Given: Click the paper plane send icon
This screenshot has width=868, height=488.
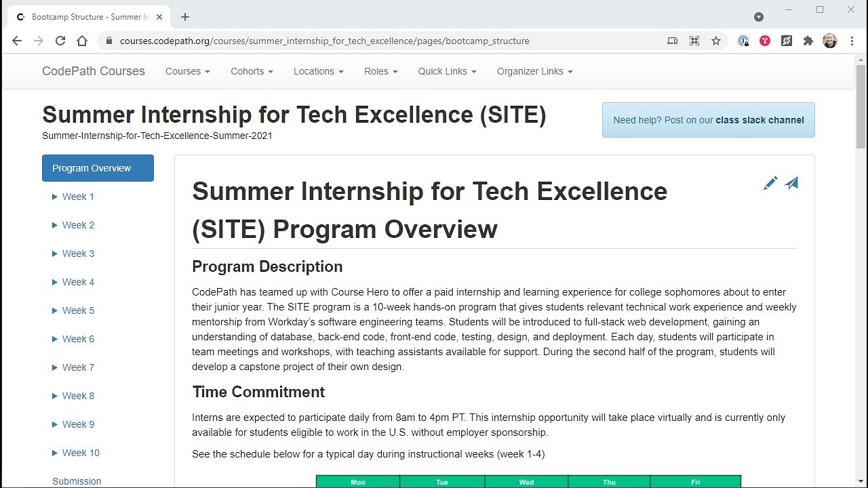Looking at the screenshot, I should click(x=791, y=183).
